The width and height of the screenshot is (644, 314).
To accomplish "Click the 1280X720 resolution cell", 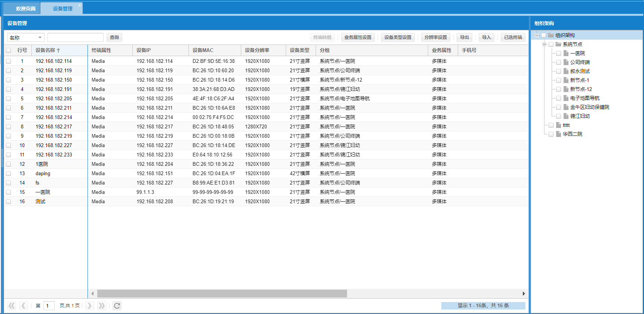I will tap(256, 126).
